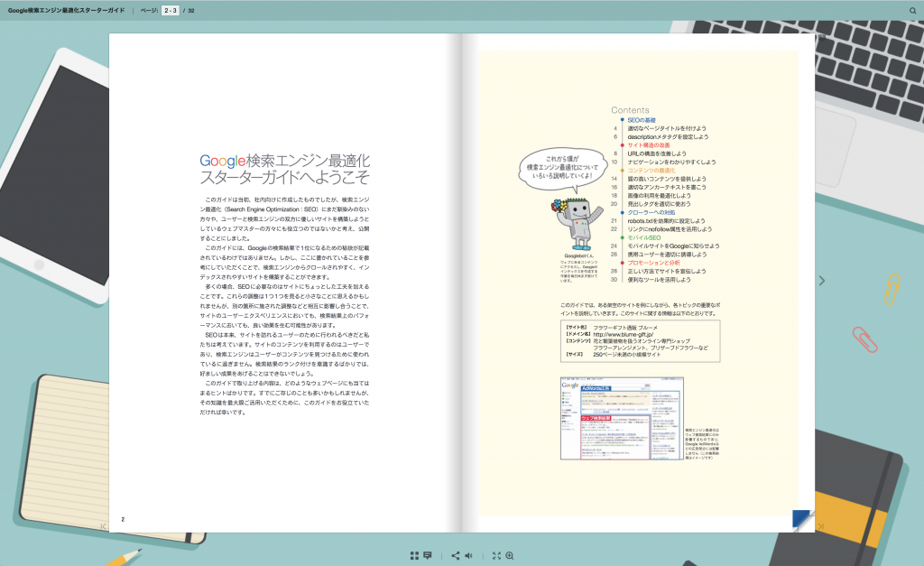Click the zoom in magnifier
Viewport: 924px width, 566px height.
[x=510, y=555]
